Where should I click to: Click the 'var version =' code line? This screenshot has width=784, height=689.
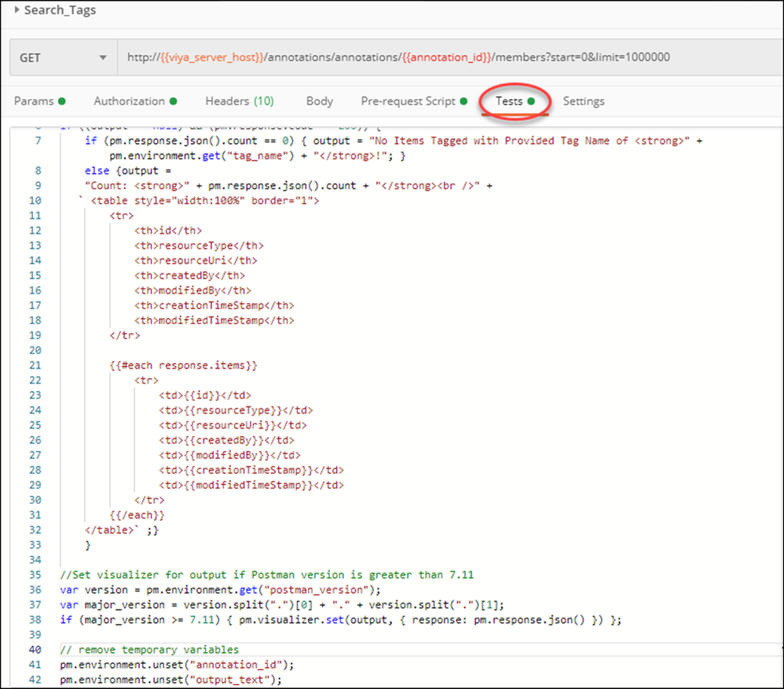(221, 590)
